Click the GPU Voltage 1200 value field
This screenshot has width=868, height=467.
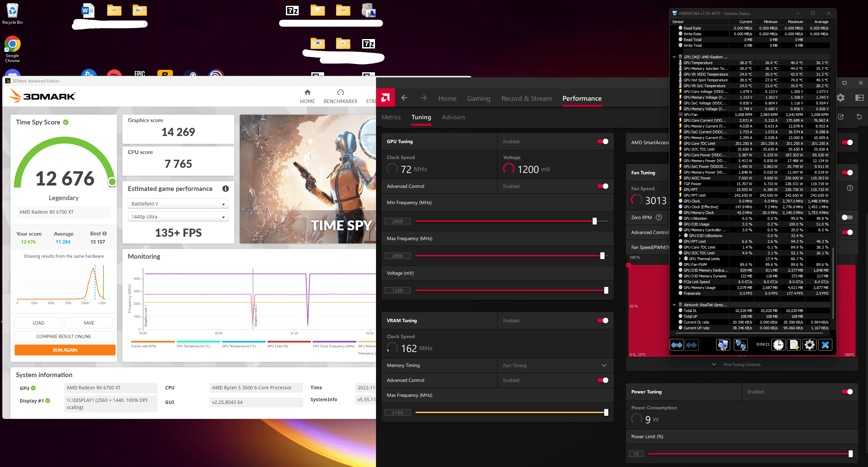[x=397, y=290]
